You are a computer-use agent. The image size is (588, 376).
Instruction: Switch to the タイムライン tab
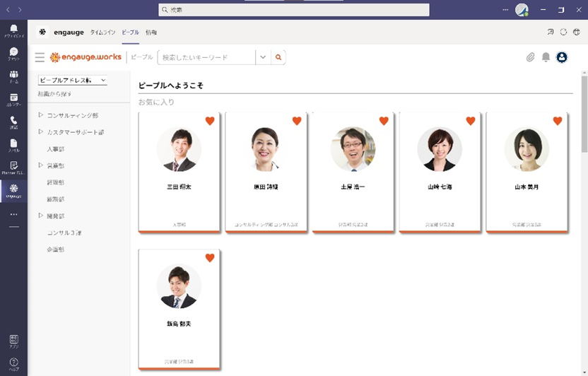pos(102,33)
